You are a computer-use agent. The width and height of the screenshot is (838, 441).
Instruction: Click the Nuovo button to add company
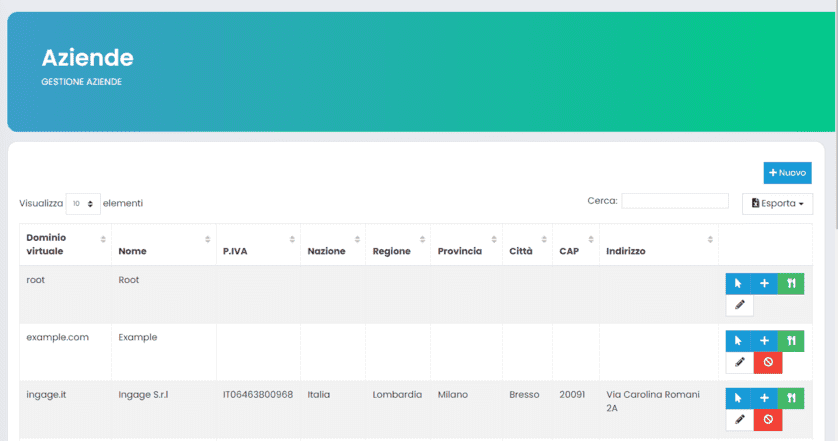[x=787, y=173]
